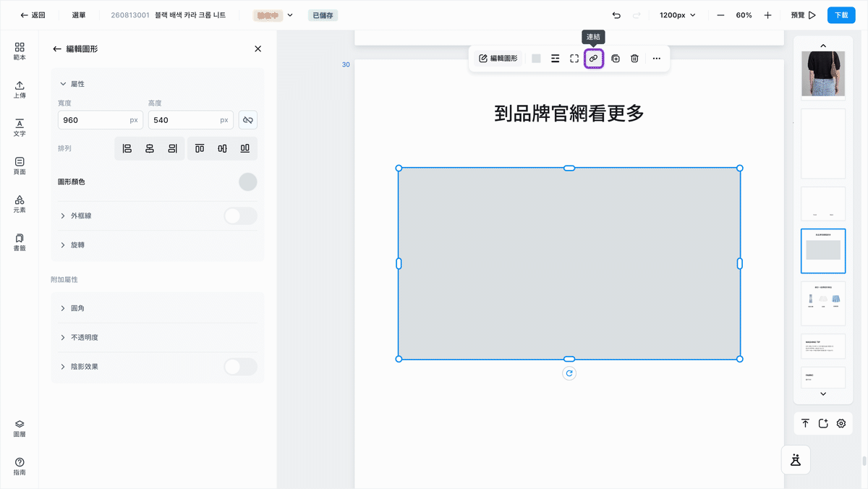Open 範本 templates in left sidebar
Image resolution: width=868 pixels, height=489 pixels.
coord(20,51)
